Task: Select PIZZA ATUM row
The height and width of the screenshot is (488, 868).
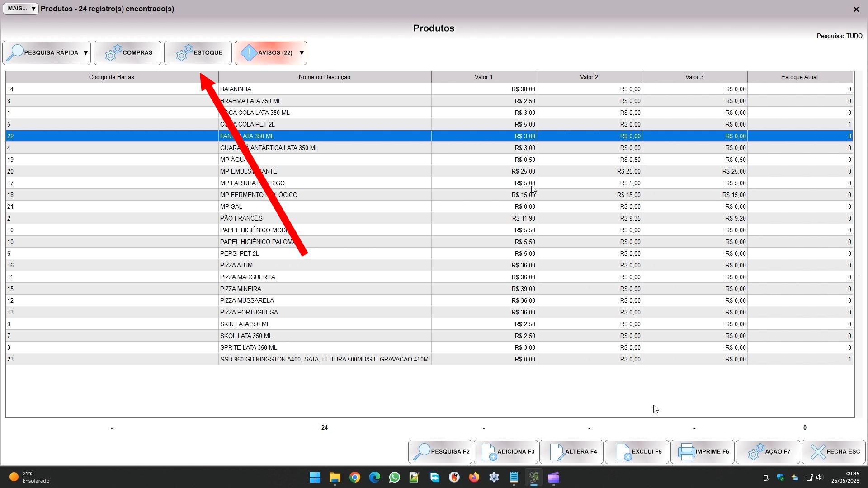Action: coord(429,265)
